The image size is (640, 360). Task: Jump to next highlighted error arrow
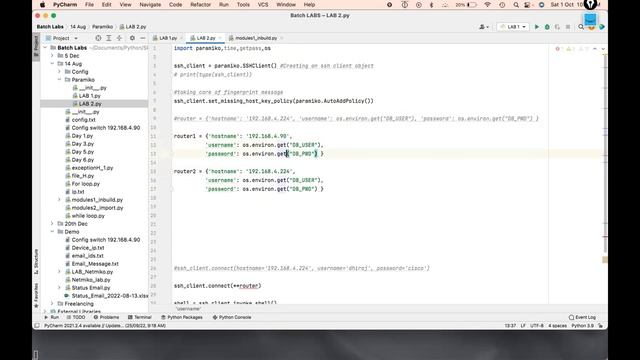click(x=603, y=49)
